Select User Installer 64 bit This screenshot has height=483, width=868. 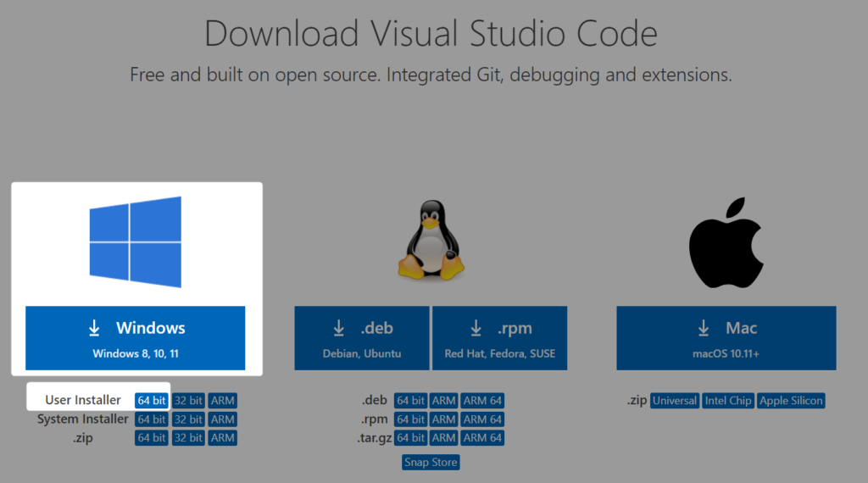152,401
